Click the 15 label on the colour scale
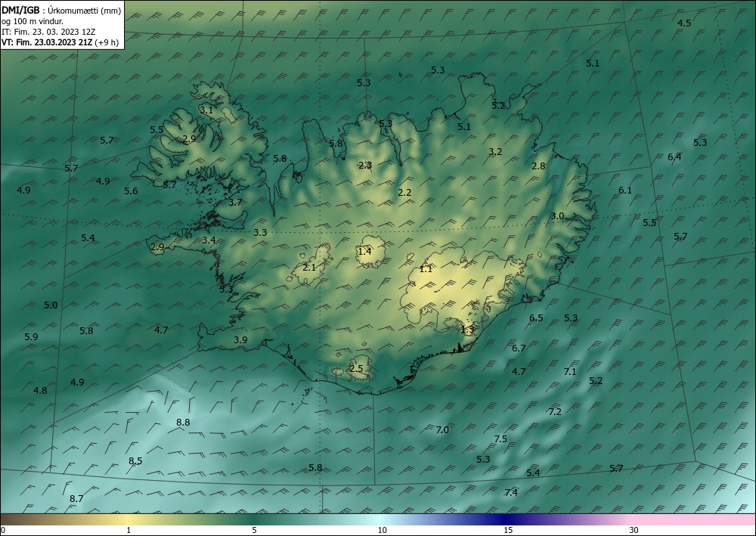Screen dimensions: 756x536 [x=508, y=530]
